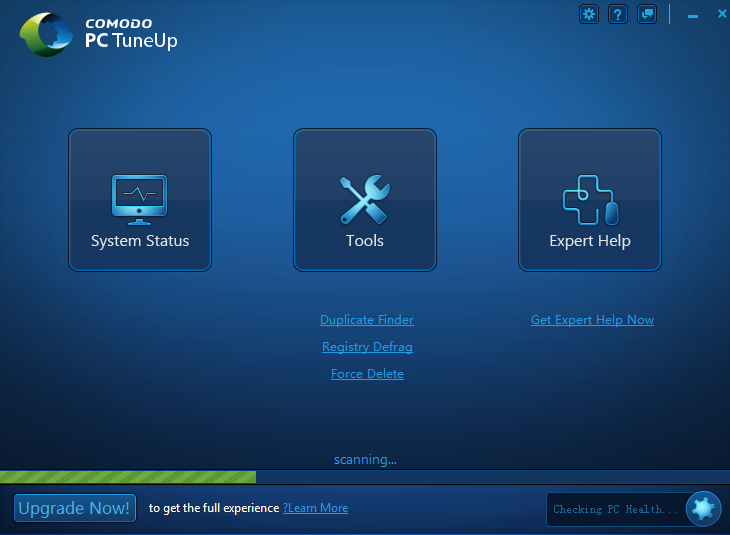Viewport: 730px width, 535px height.
Task: Minimize the PC TuneUp window
Action: pos(693,16)
